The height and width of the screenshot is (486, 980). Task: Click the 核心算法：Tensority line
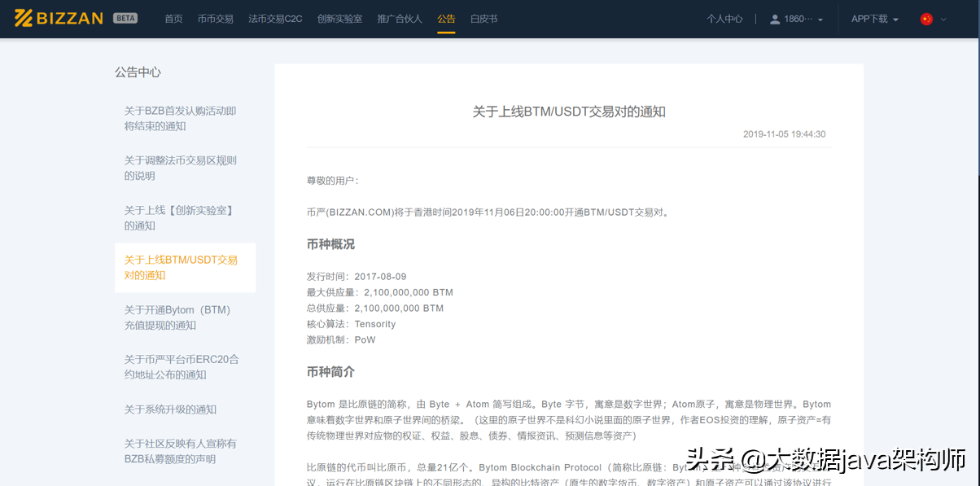(x=351, y=324)
